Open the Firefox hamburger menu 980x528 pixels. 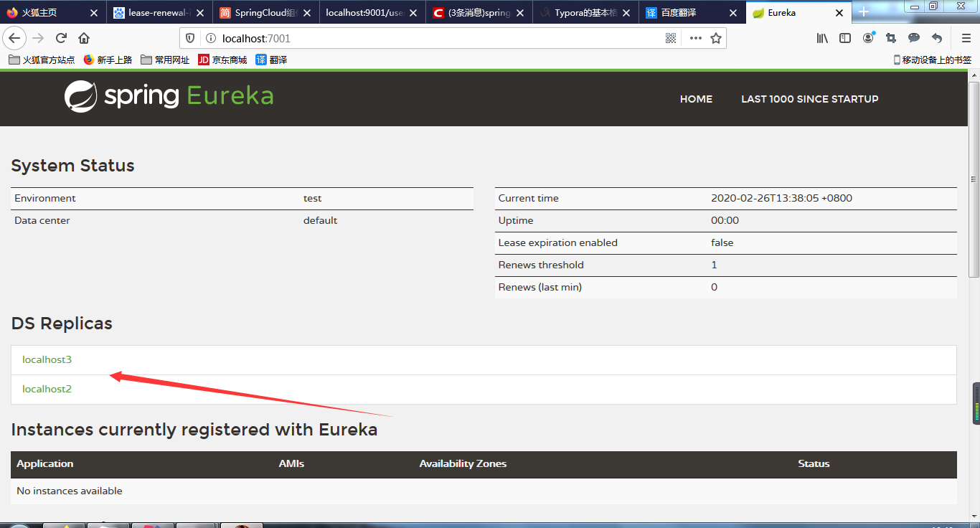tap(966, 39)
